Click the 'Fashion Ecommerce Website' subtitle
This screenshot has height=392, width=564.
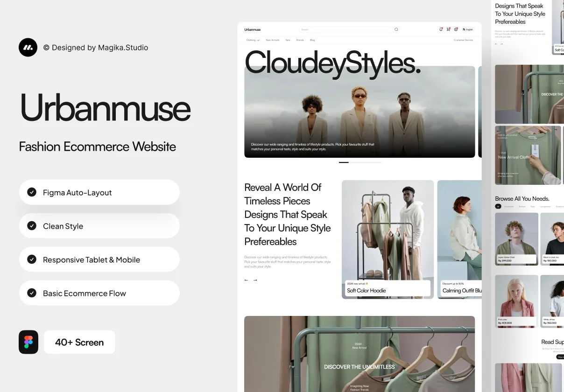tap(98, 147)
